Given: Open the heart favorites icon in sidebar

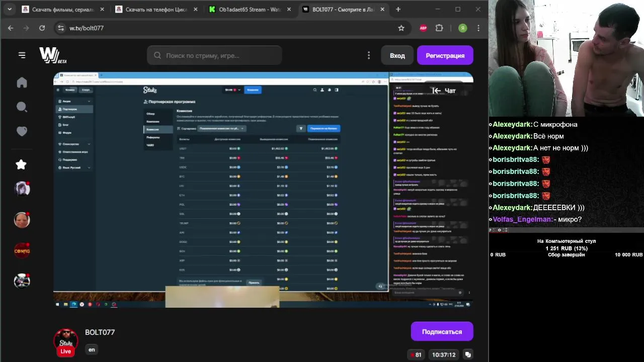Looking at the screenshot, I should 22,131.
